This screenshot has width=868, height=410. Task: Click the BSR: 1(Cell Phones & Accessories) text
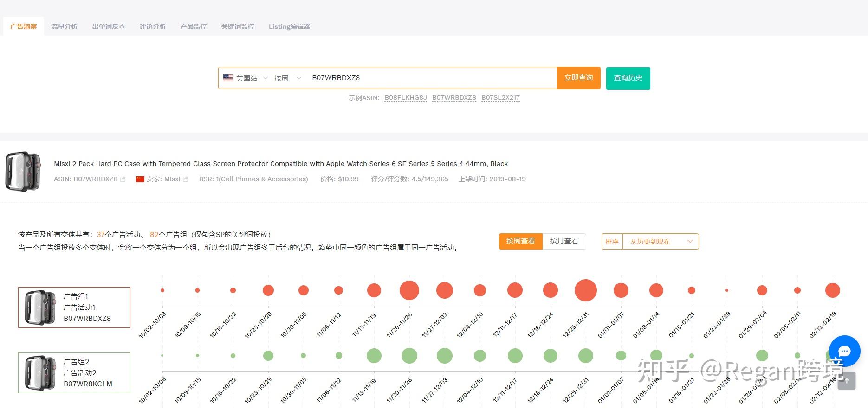coord(253,179)
